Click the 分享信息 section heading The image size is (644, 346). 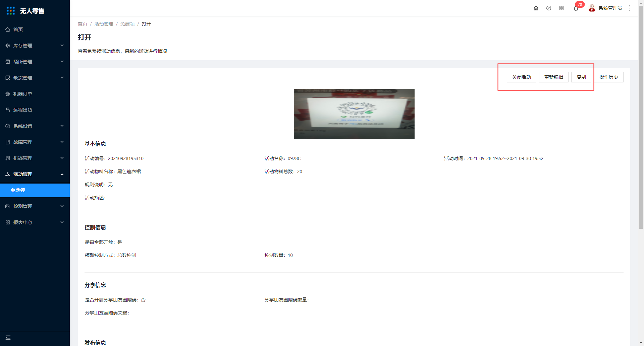(x=95, y=285)
